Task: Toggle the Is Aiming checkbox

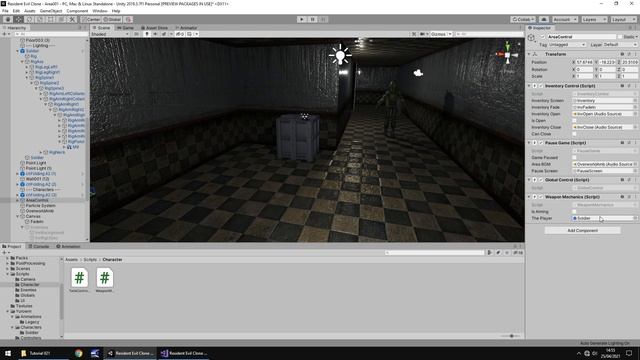Action: (574, 211)
